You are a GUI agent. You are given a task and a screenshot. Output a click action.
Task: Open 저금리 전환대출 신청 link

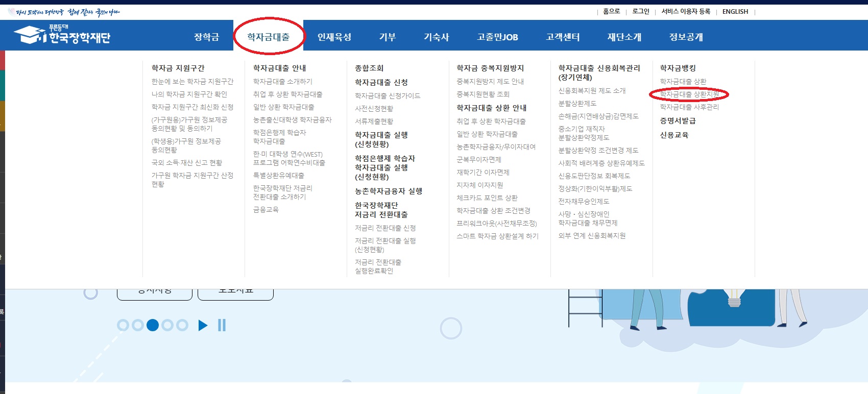tap(385, 228)
